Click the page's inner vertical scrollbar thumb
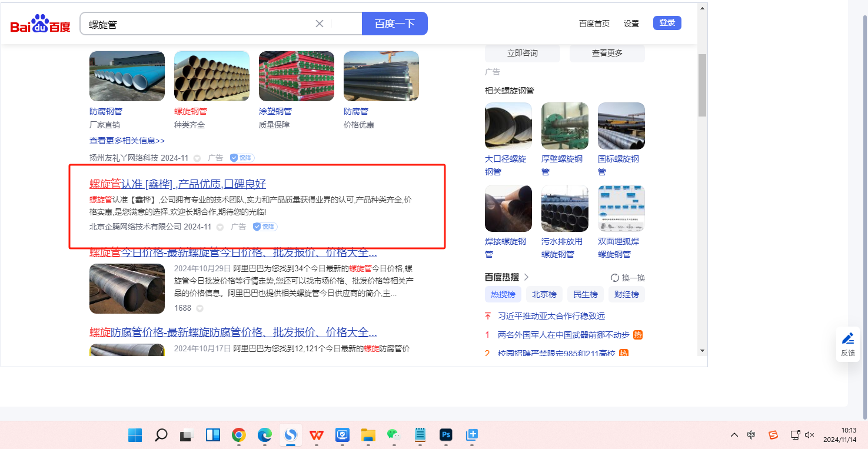The image size is (868, 449). [x=702, y=85]
